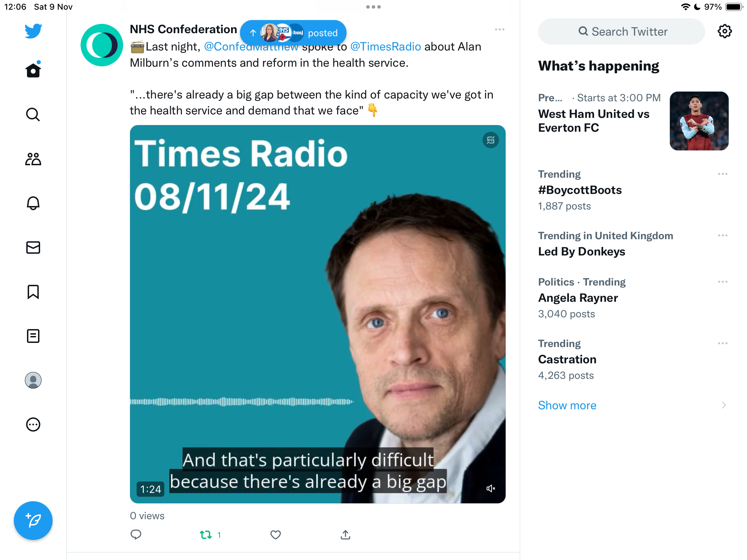
Task: Open the post's three-dot options menu
Action: (x=500, y=29)
